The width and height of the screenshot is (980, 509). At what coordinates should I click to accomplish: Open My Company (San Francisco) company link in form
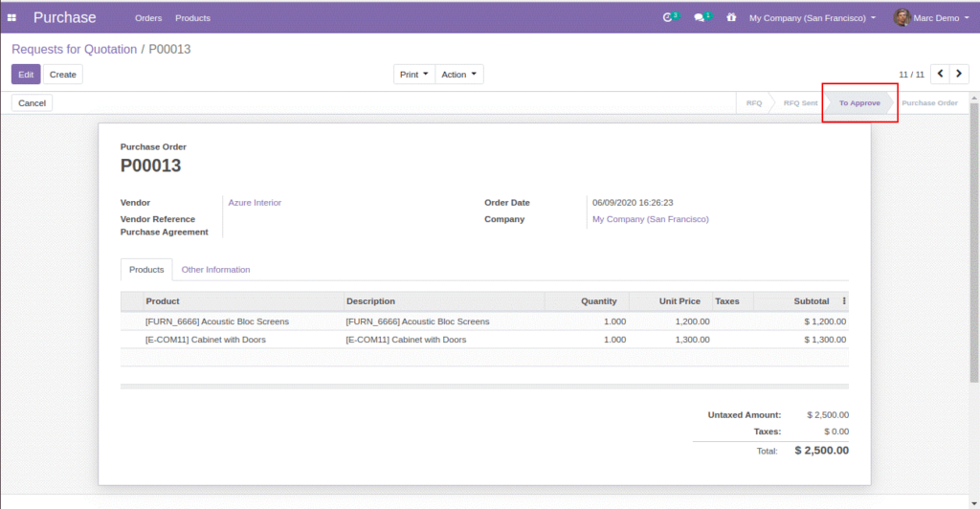pyautogui.click(x=650, y=219)
